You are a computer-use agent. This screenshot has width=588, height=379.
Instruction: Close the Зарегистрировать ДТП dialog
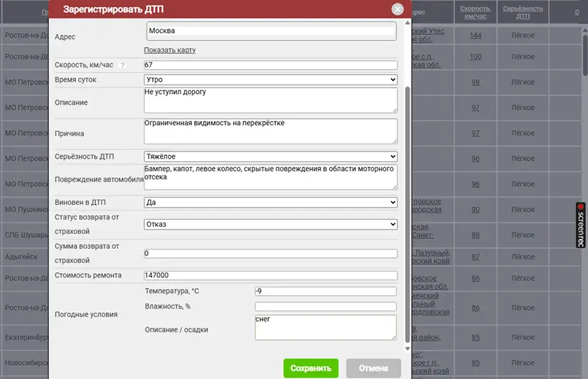(397, 9)
